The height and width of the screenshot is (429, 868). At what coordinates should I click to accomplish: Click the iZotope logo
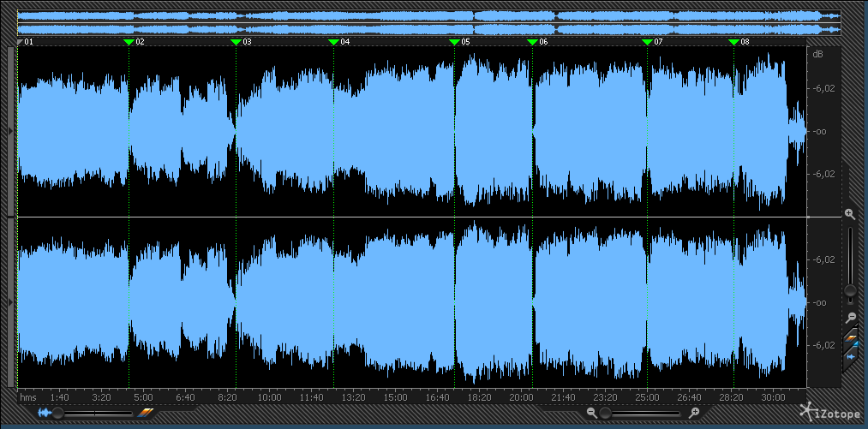[829, 413]
